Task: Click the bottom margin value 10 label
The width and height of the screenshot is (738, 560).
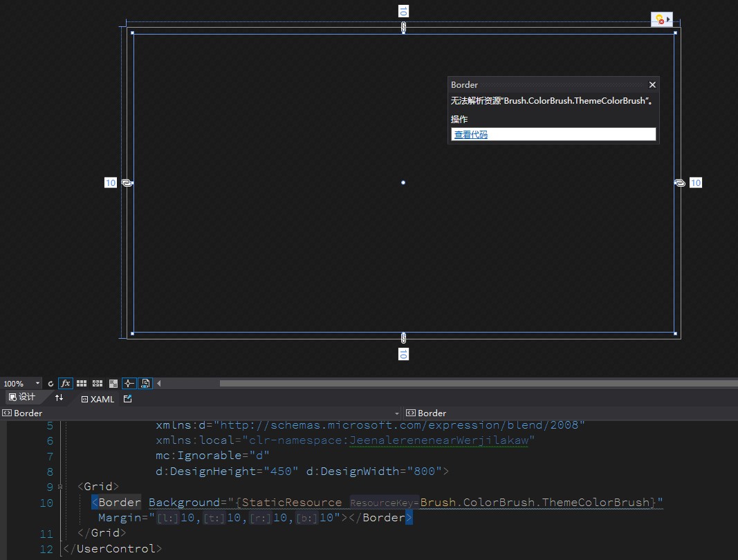Action: point(403,354)
